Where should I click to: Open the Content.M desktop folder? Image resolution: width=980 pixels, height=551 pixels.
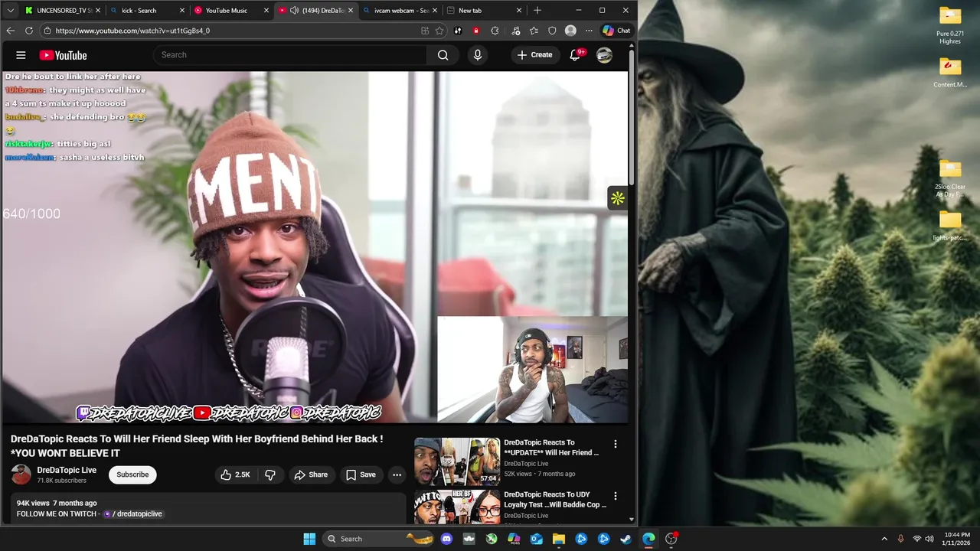point(950,72)
